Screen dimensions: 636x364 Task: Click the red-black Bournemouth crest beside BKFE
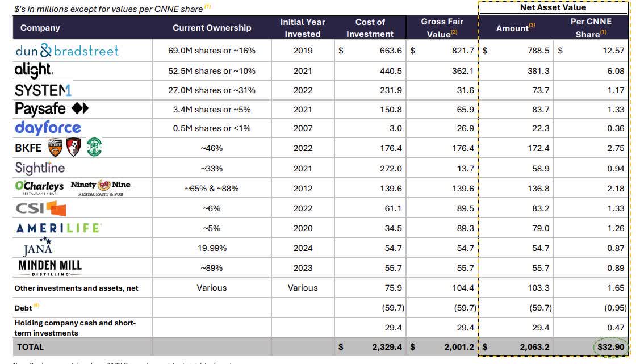73,147
